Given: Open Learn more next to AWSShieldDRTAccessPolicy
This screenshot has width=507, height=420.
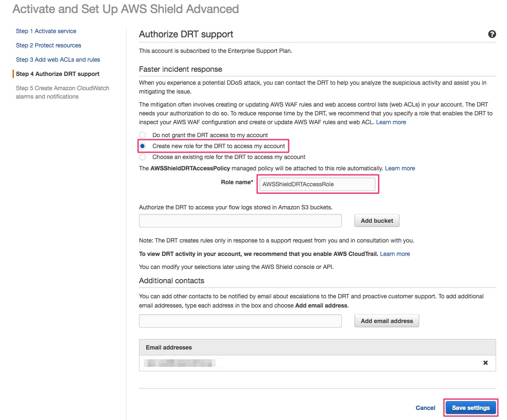Looking at the screenshot, I should click(x=399, y=168).
